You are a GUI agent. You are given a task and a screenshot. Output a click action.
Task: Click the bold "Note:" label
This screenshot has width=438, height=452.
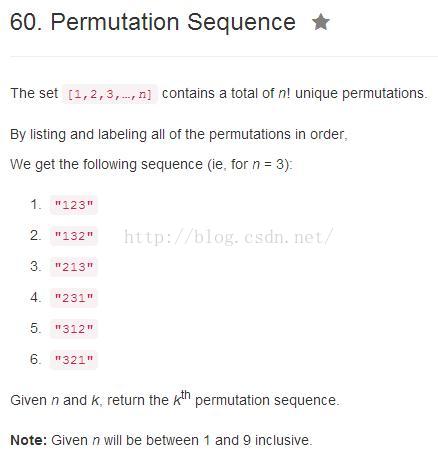[x=29, y=440]
